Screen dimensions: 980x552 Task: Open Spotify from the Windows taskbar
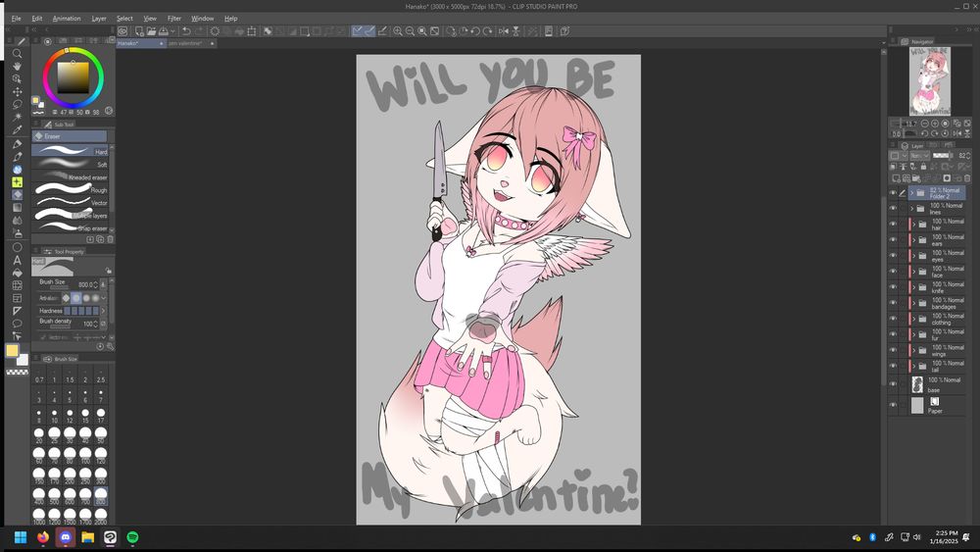click(132, 537)
